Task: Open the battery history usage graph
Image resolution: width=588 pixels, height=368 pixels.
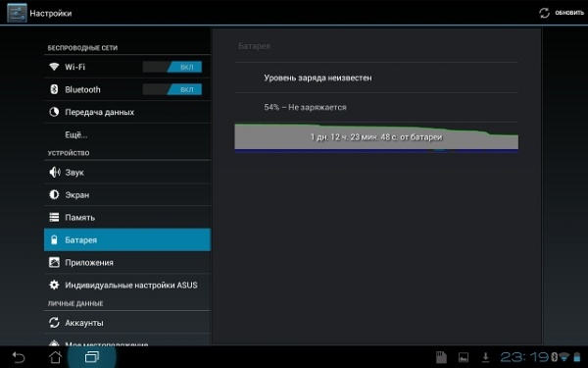Action: click(376, 137)
